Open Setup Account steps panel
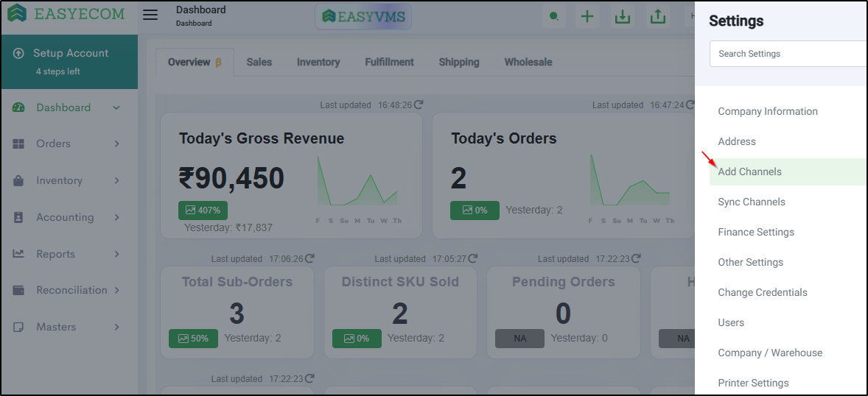The height and width of the screenshot is (396, 868). point(69,61)
